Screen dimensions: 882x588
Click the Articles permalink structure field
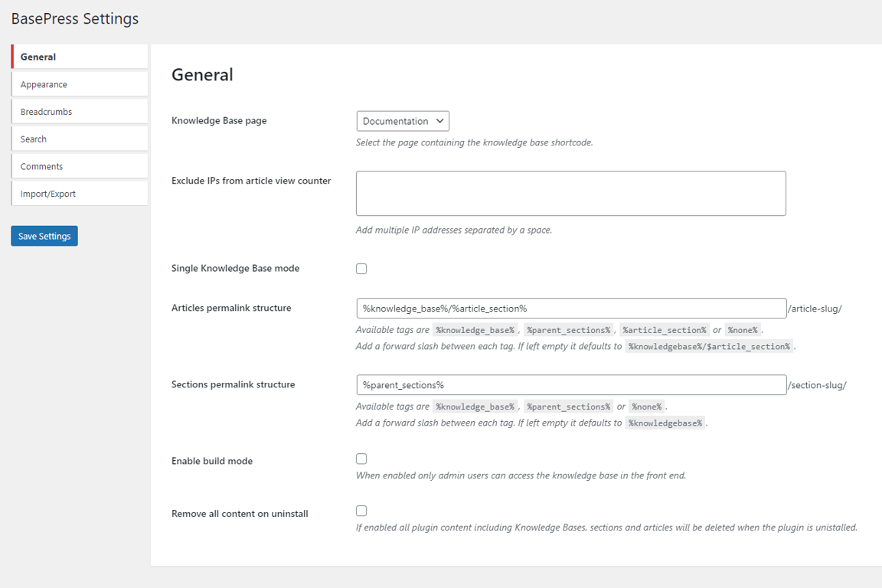click(x=570, y=308)
